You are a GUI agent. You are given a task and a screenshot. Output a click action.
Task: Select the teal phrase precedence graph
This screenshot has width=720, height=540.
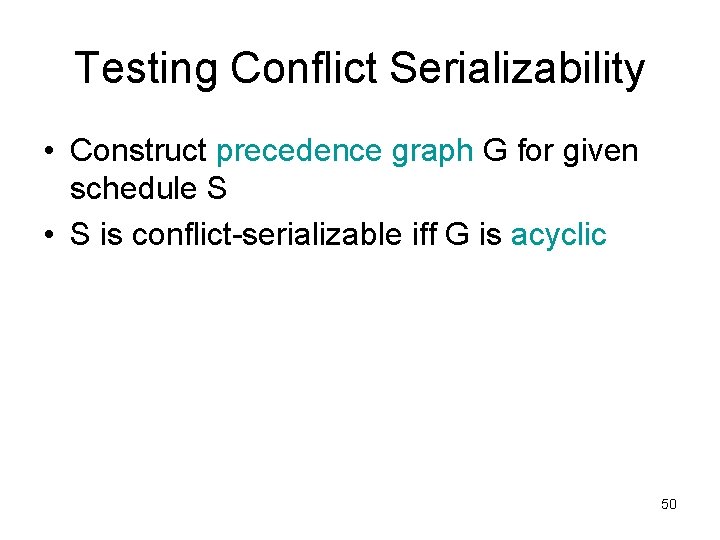point(344,152)
